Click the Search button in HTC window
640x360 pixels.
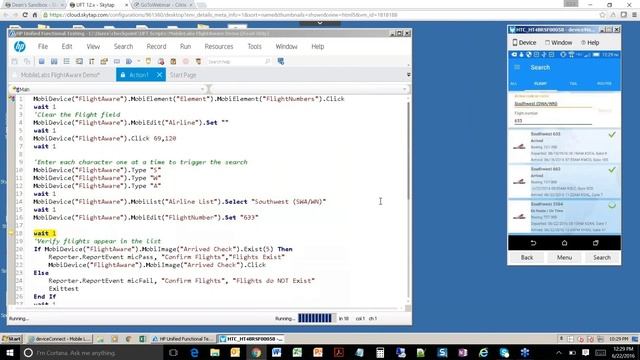[x=602, y=258]
